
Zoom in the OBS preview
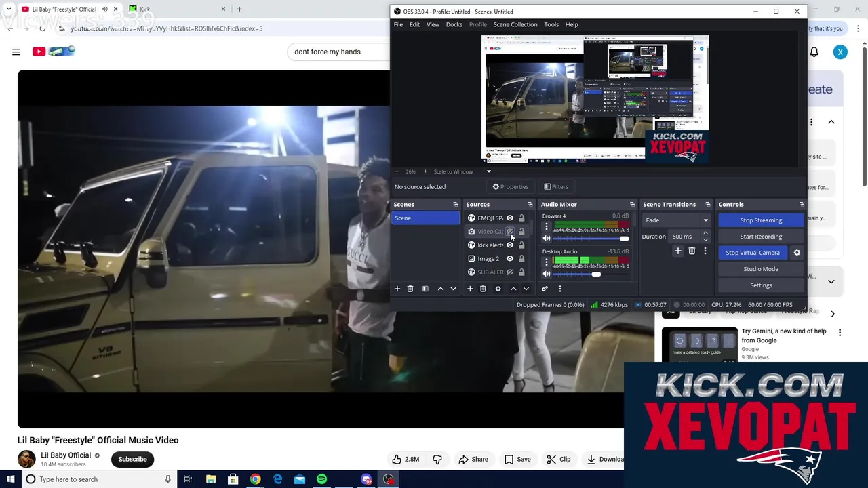coord(425,171)
